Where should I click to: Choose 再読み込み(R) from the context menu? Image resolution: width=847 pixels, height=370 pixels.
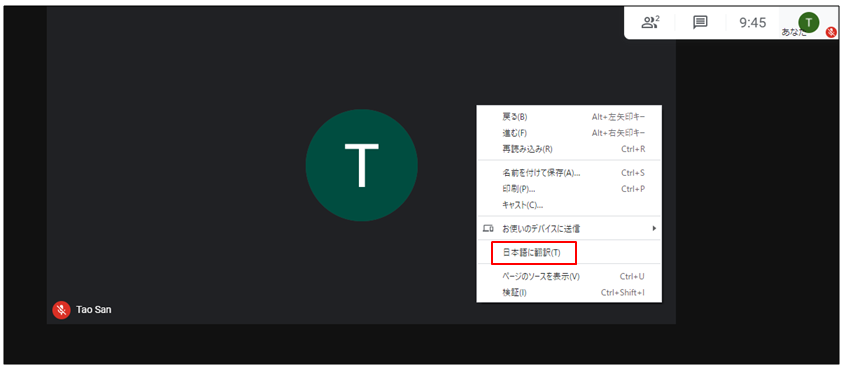pyautogui.click(x=569, y=149)
